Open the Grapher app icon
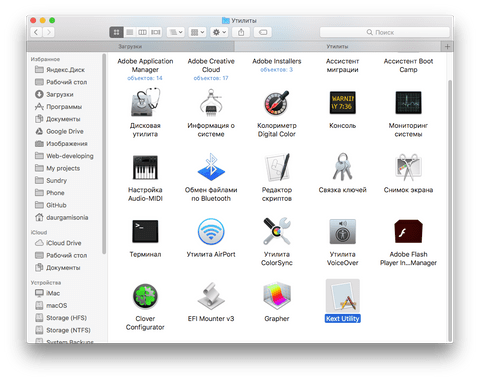The width and height of the screenshot is (480, 381). click(276, 296)
